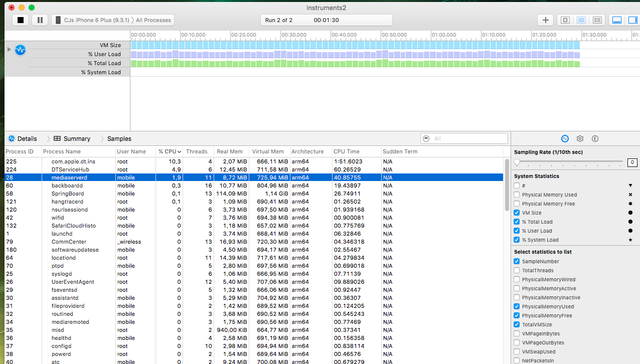Uncheck the VM Size statistic
This screenshot has height=364, width=640.
[x=517, y=213]
